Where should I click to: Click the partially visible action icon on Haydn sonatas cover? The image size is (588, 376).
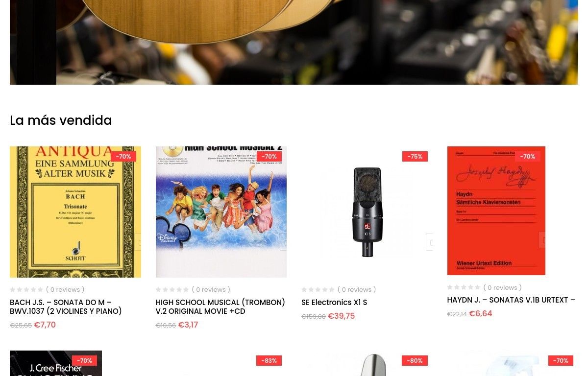tap(542, 240)
